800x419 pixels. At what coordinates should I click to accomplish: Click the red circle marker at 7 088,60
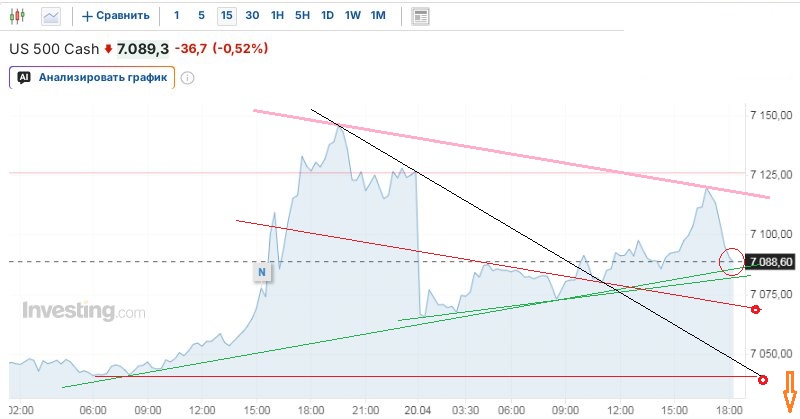tap(731, 261)
